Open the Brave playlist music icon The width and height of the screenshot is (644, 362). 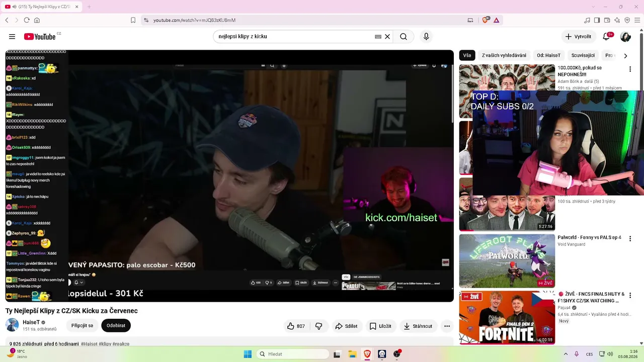[x=587, y=20]
